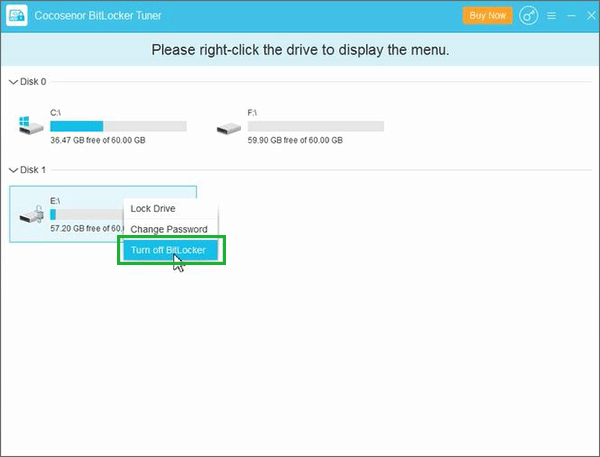This screenshot has height=457, width=600.
Task: Minimize the BitLocker Tuner window
Action: click(x=571, y=16)
